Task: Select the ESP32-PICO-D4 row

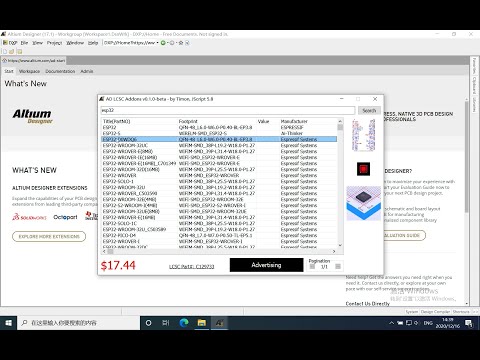Action: (219, 235)
